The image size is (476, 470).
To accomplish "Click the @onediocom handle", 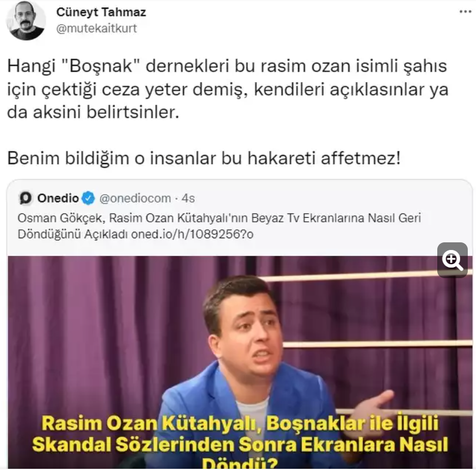I will (x=135, y=198).
